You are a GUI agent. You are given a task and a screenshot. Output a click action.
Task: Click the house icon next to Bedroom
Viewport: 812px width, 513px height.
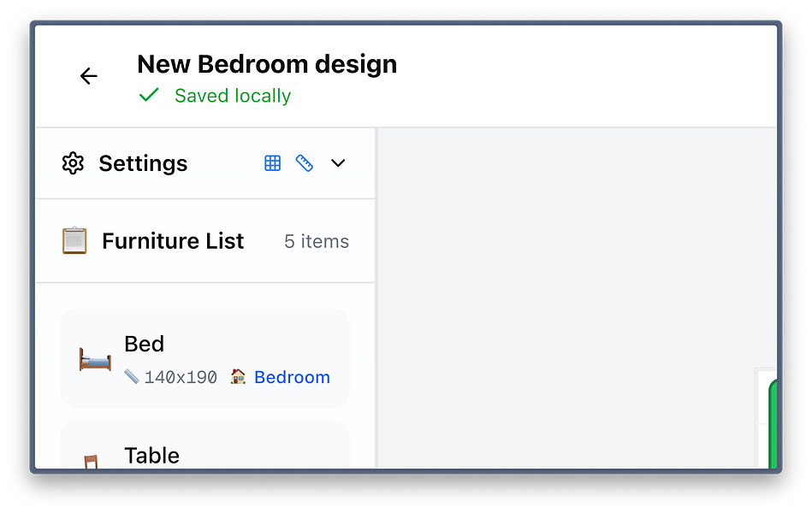click(x=238, y=376)
